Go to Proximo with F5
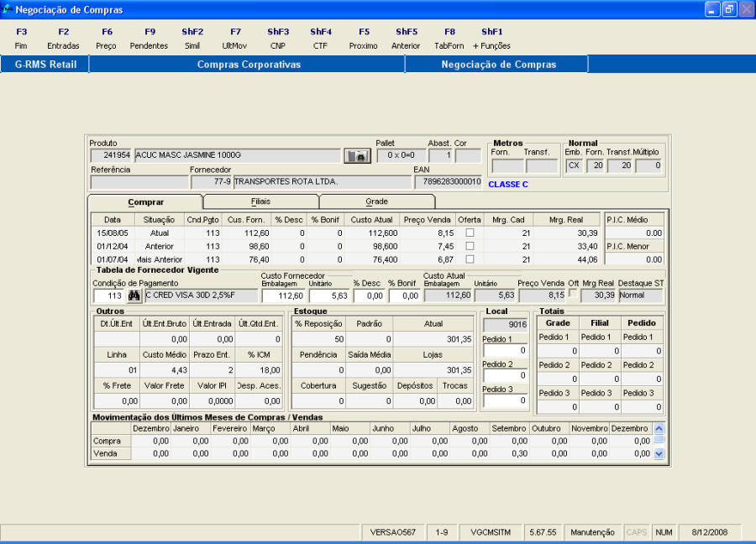Screen dimensions: 756x544 pos(364,39)
